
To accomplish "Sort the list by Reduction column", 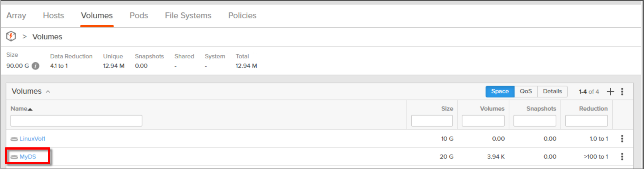I will click(593, 109).
